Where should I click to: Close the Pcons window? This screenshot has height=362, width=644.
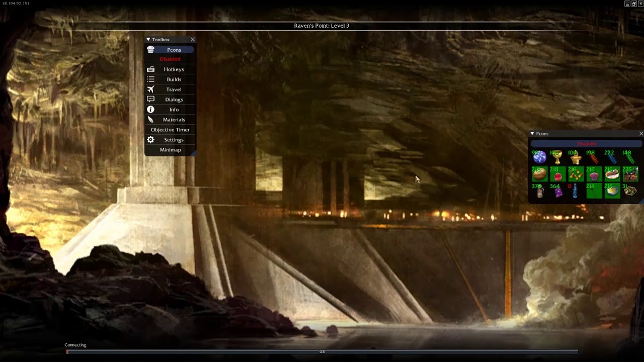tap(641, 134)
